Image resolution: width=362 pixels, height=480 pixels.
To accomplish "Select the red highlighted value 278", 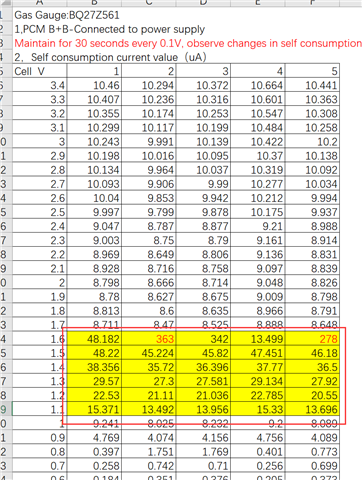I will click(x=312, y=339).
